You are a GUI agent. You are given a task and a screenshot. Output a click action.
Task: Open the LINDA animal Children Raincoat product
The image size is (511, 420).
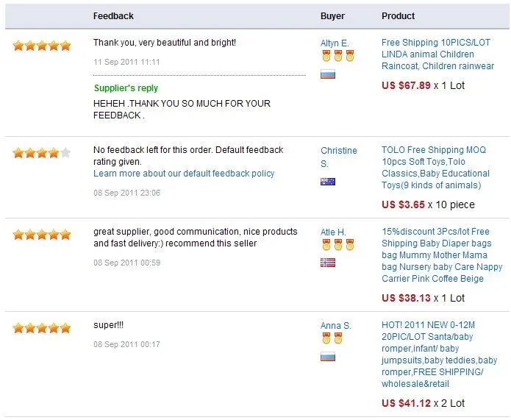click(437, 54)
